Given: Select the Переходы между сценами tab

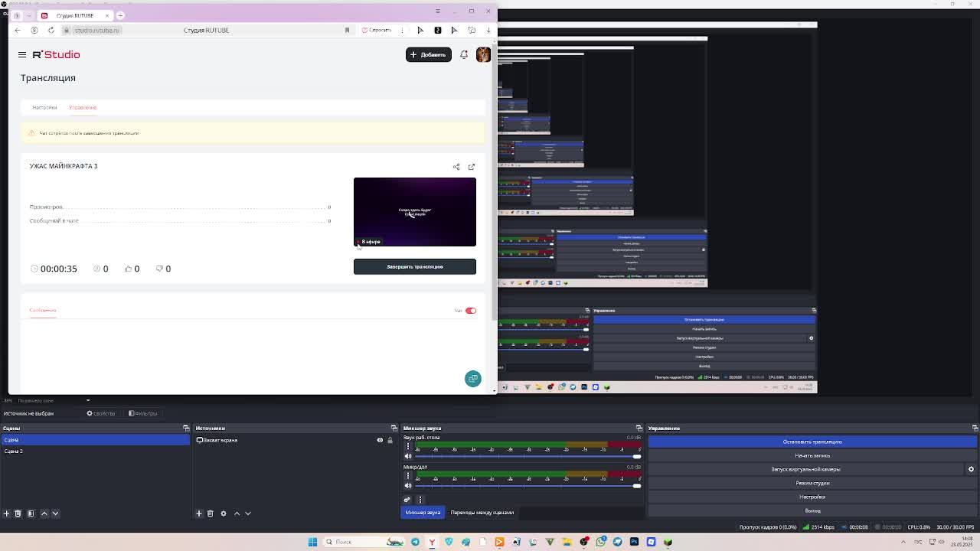Looking at the screenshot, I should point(482,513).
